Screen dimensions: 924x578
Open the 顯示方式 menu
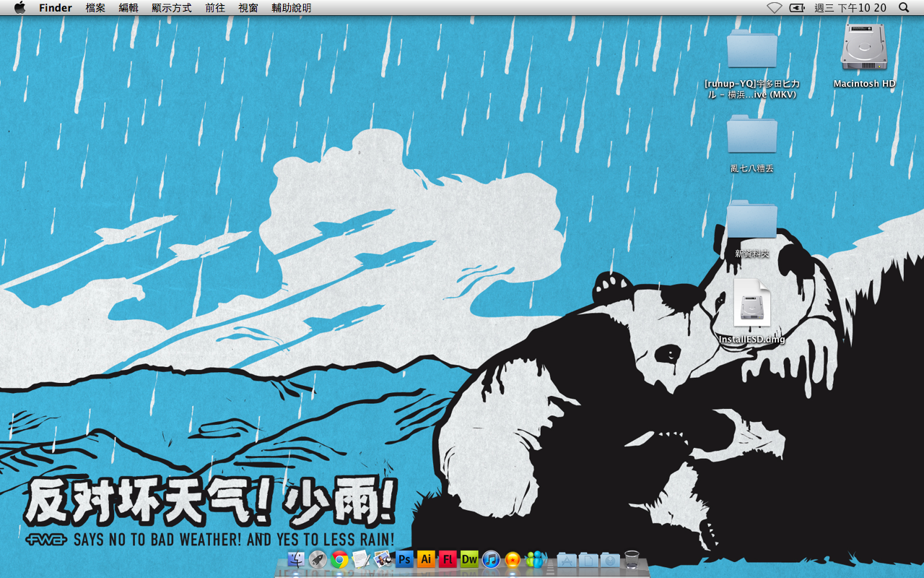172,8
